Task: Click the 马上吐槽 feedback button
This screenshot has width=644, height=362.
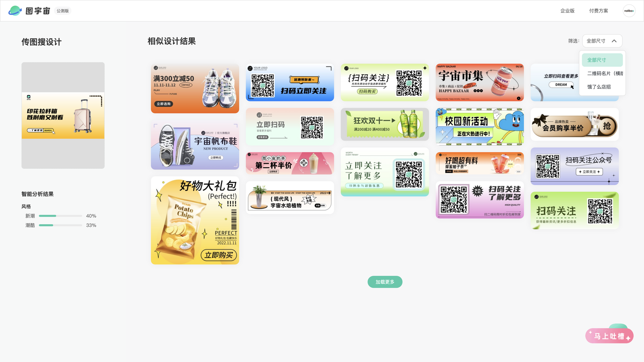Action: click(609, 336)
